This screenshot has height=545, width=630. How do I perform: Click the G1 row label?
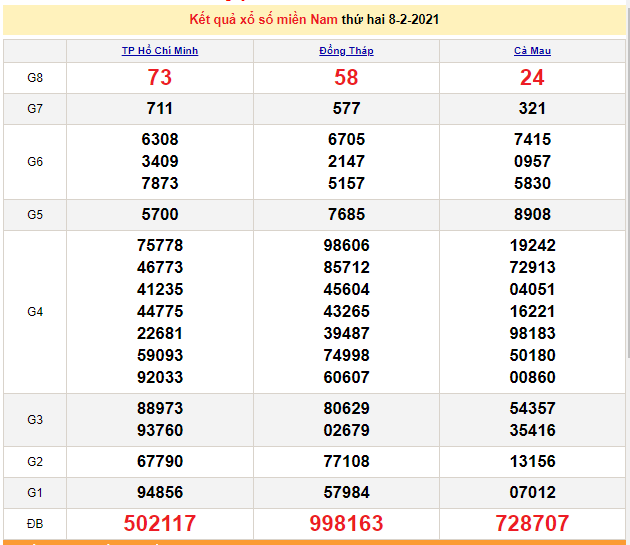coord(35,492)
